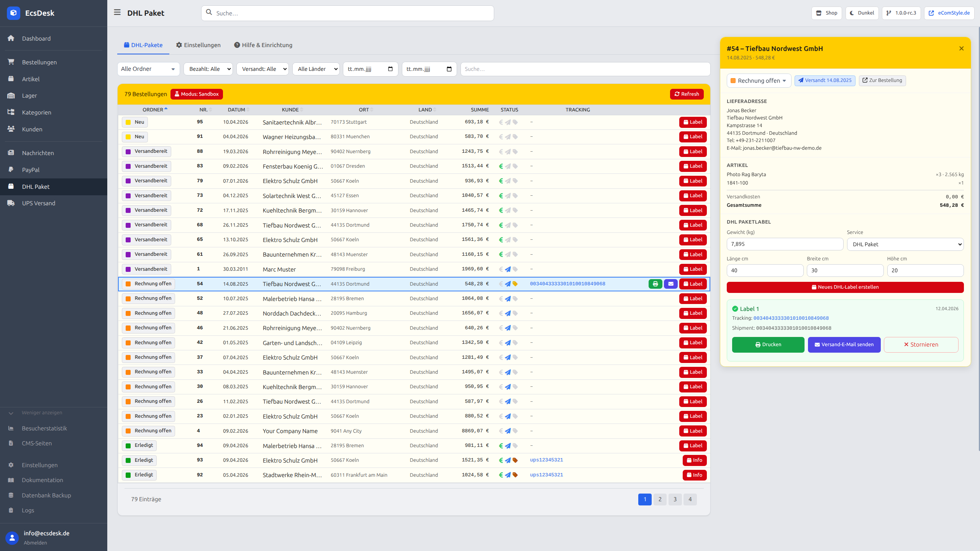Screen dimensions: 980x551
Task: Focus the Länge cm input field
Action: (x=765, y=270)
